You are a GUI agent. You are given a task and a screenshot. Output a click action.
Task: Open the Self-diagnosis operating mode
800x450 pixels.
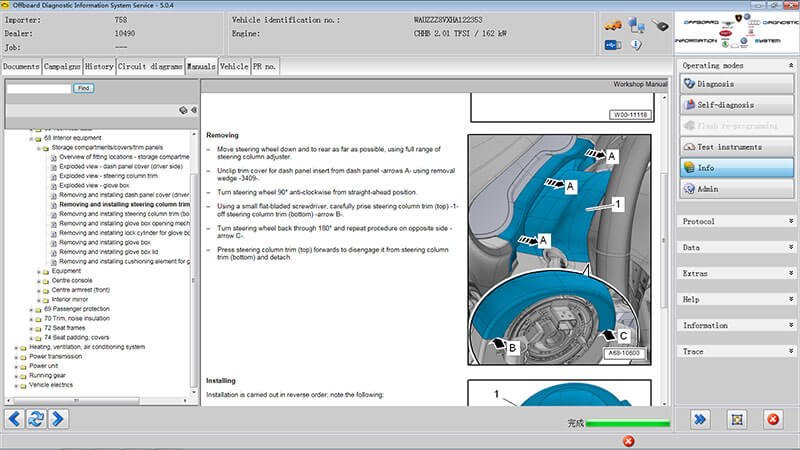click(737, 105)
